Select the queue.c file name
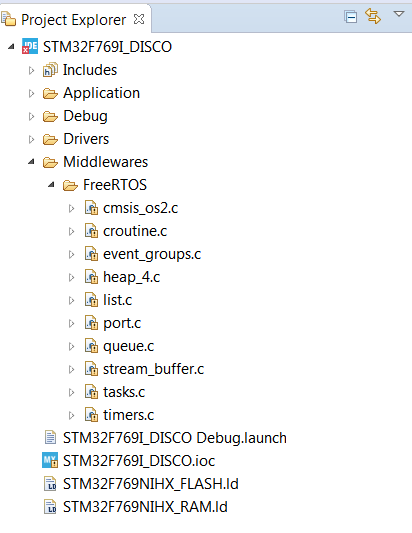Screen dimensions: 412x533 click(x=128, y=347)
